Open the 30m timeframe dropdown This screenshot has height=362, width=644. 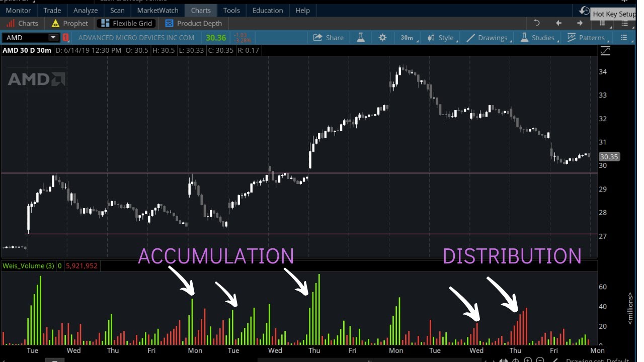(x=408, y=38)
